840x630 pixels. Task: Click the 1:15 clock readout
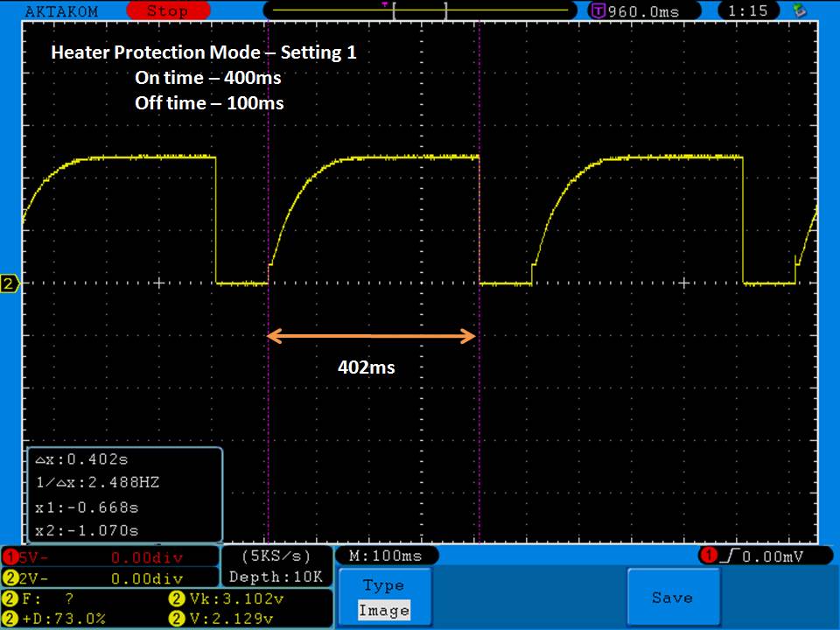coord(746,10)
